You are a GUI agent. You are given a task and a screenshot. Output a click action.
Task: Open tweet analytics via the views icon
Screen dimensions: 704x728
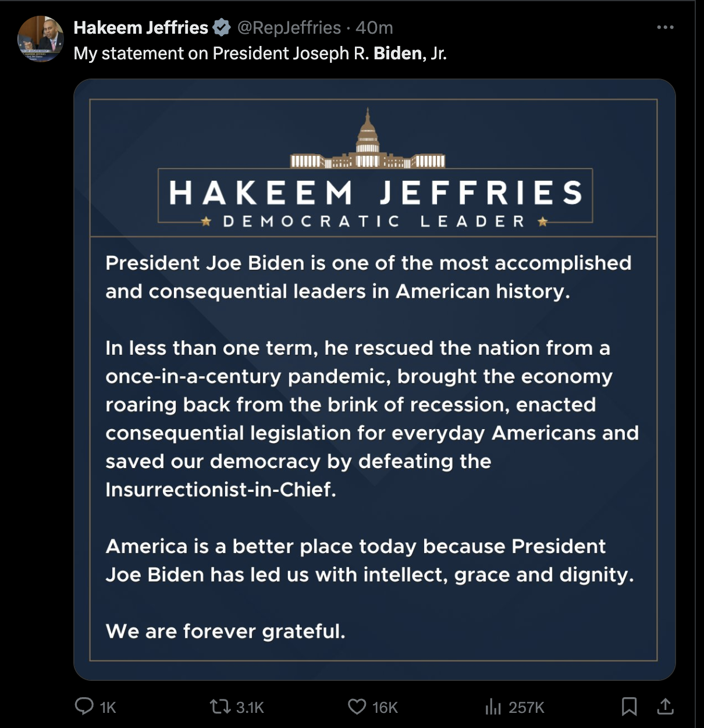point(494,708)
